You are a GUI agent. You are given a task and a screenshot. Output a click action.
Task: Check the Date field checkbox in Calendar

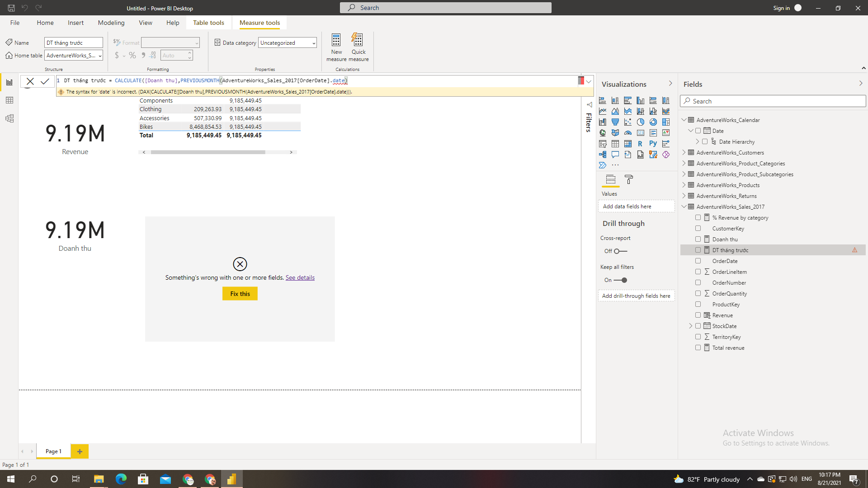pos(698,131)
